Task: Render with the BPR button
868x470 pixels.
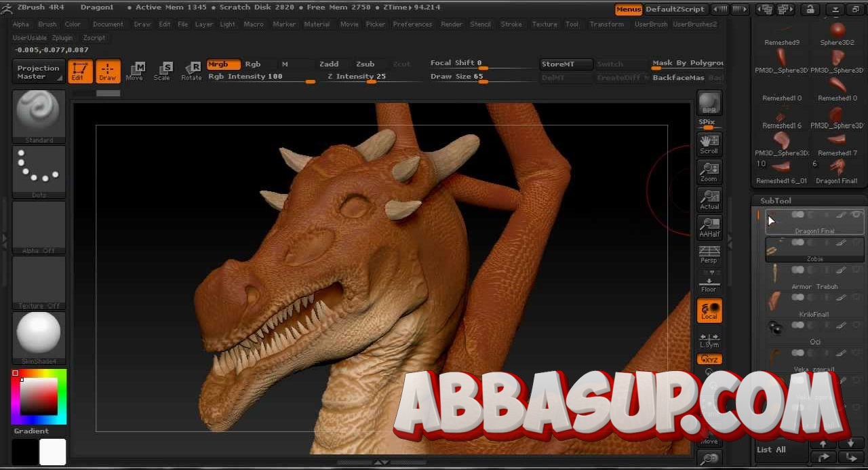Action: pos(709,103)
